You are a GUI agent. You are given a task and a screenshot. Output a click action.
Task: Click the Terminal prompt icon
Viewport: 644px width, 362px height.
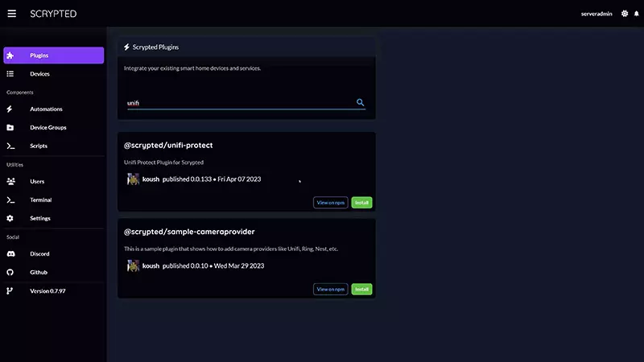[10, 200]
